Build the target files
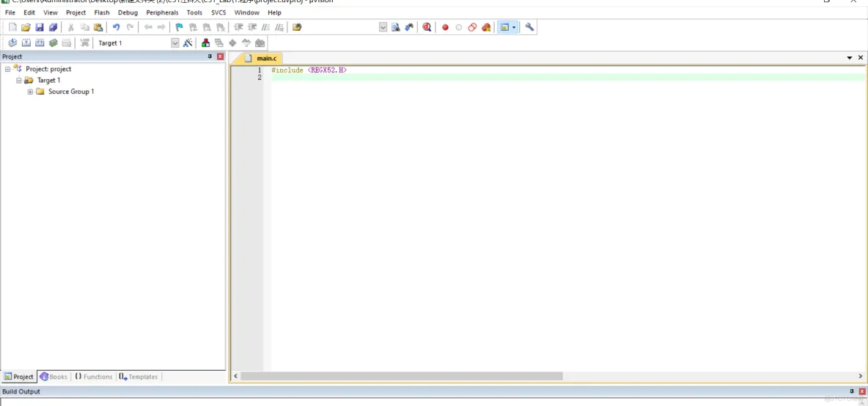This screenshot has height=406, width=868. click(26, 43)
